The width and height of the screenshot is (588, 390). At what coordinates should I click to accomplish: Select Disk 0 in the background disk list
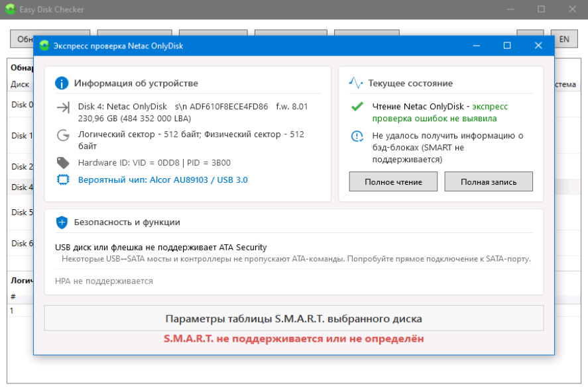pos(19,105)
